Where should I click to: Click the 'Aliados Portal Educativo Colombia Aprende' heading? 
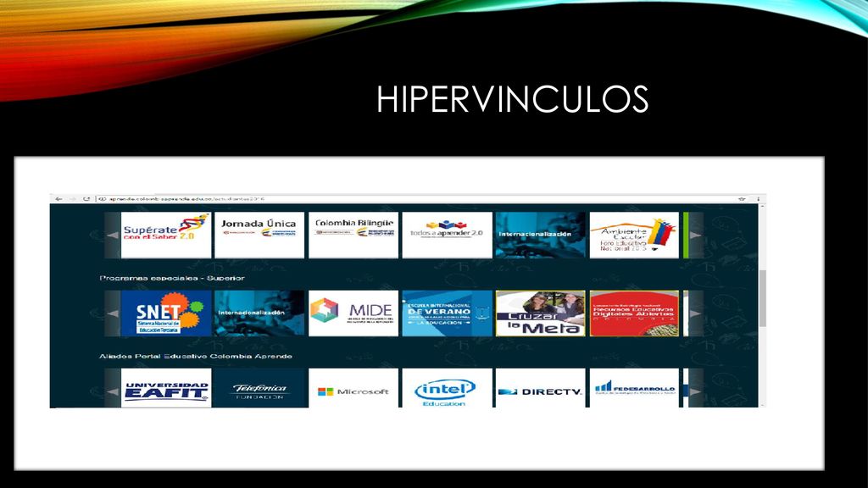click(196, 356)
